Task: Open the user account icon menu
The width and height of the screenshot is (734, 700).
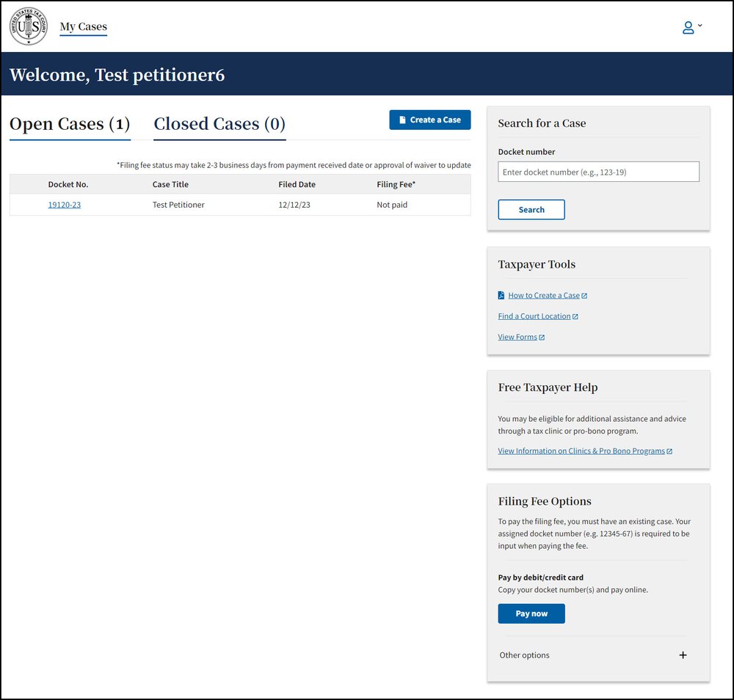Action: click(688, 26)
